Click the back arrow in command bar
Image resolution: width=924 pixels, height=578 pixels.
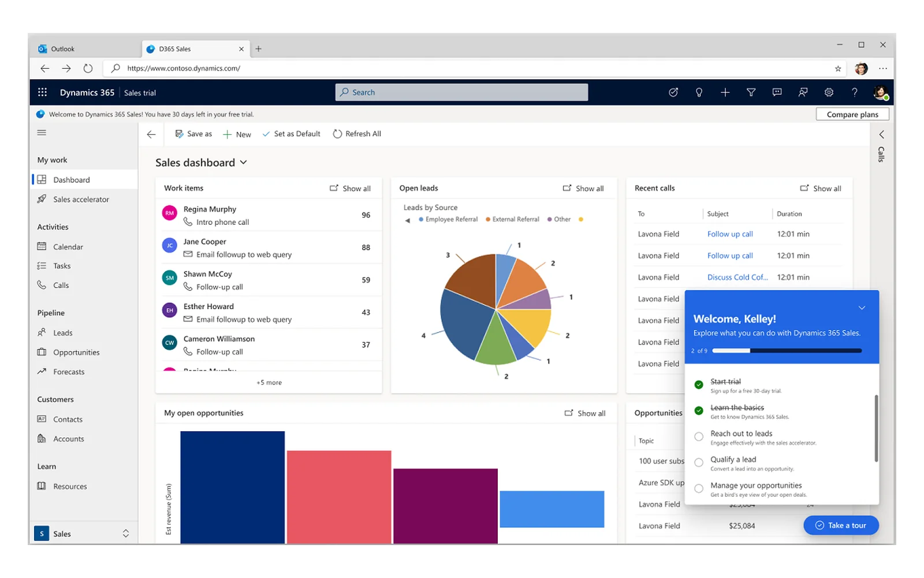coord(151,134)
